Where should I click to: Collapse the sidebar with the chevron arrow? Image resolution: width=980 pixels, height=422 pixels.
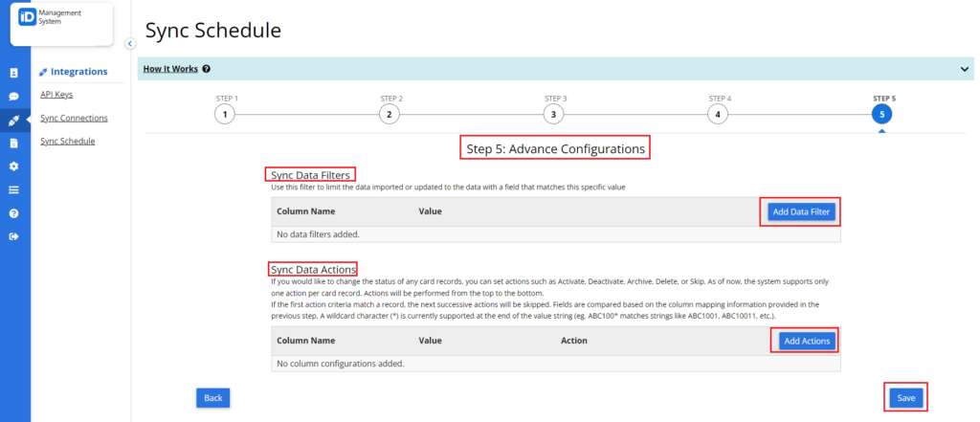tap(130, 44)
